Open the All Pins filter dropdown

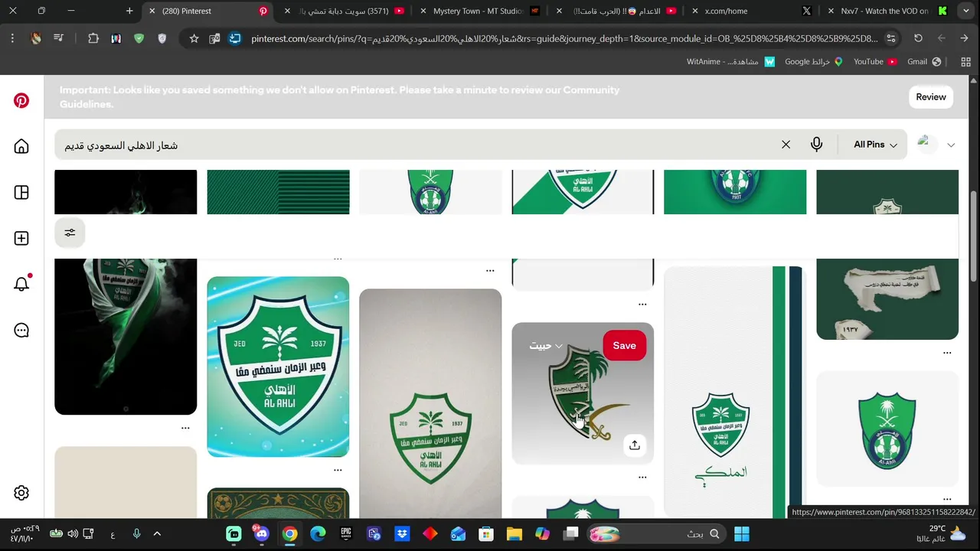(x=875, y=145)
